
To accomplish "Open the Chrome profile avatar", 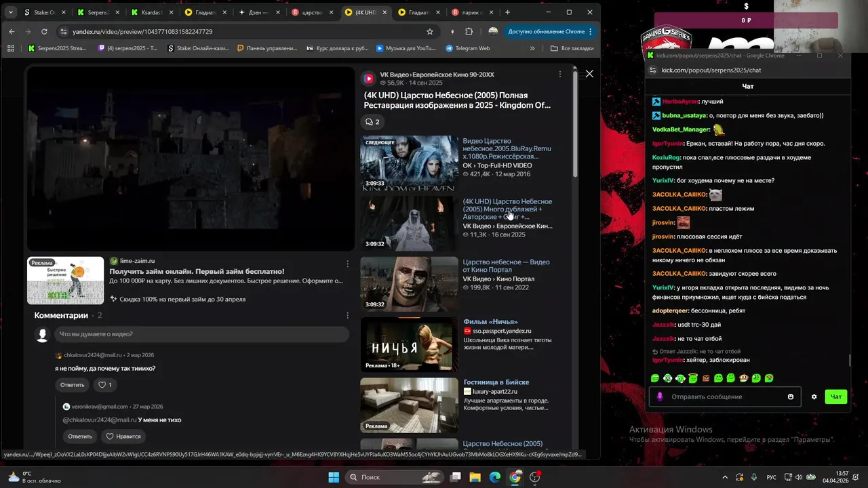I will coord(493,31).
